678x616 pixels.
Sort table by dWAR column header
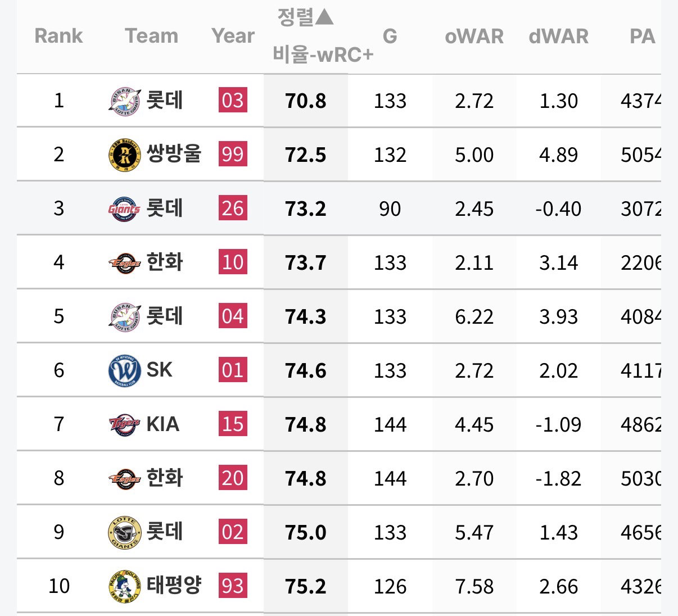click(x=558, y=37)
